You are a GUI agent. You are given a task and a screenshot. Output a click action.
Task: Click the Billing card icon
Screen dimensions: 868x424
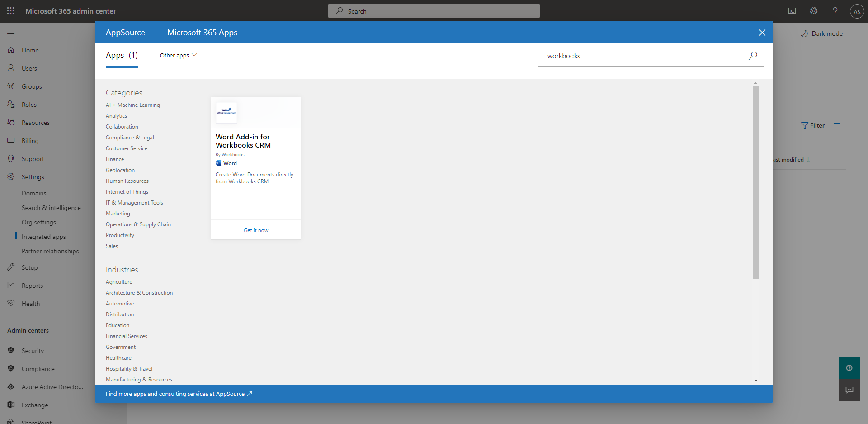11,141
